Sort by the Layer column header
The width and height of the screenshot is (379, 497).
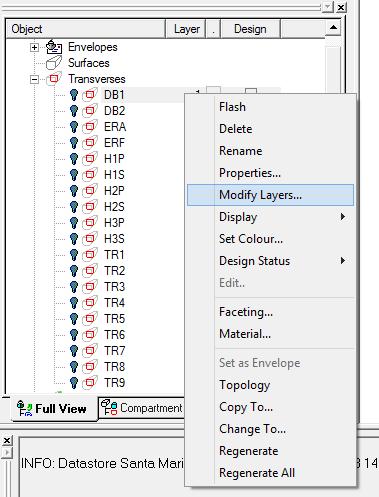(186, 29)
